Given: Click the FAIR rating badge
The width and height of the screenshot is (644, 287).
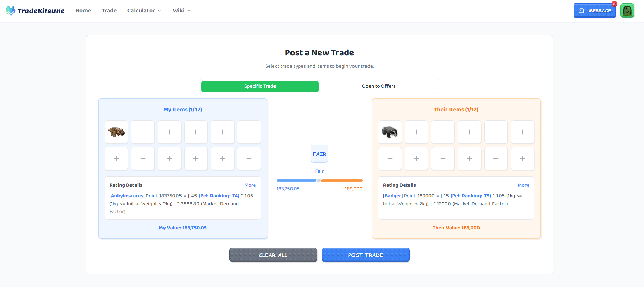Looking at the screenshot, I should [x=319, y=154].
